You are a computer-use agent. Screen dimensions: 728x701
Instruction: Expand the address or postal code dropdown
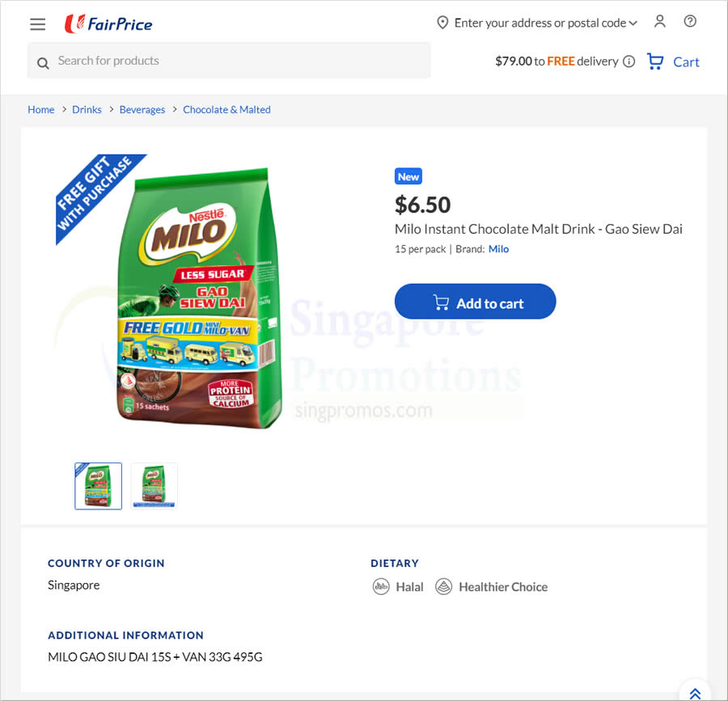pos(633,23)
